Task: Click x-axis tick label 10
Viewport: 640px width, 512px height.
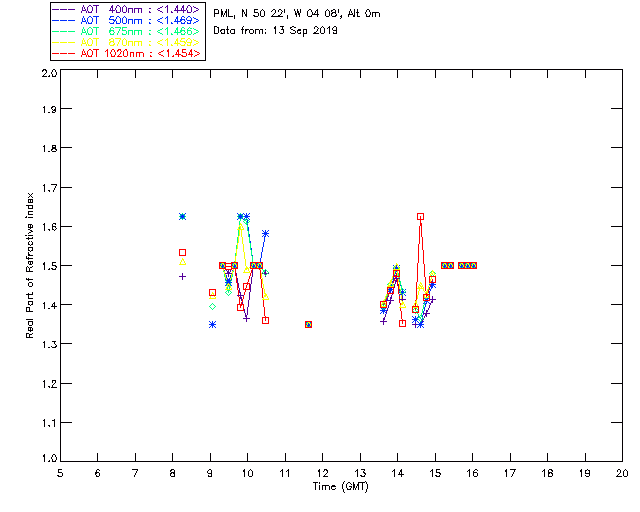Action: coord(247,473)
